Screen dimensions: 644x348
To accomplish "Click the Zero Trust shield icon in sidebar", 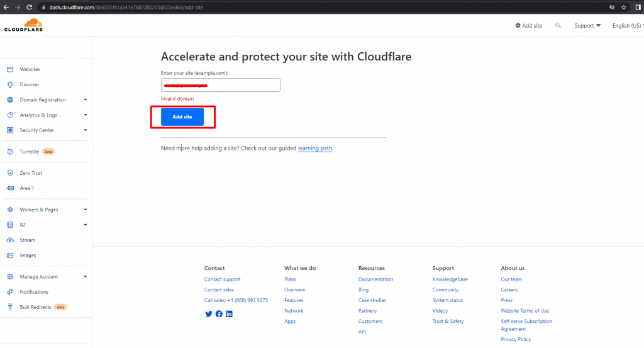I will pyautogui.click(x=10, y=173).
